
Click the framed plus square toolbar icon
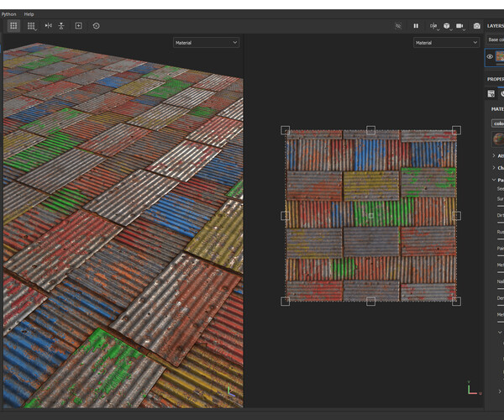(x=78, y=26)
